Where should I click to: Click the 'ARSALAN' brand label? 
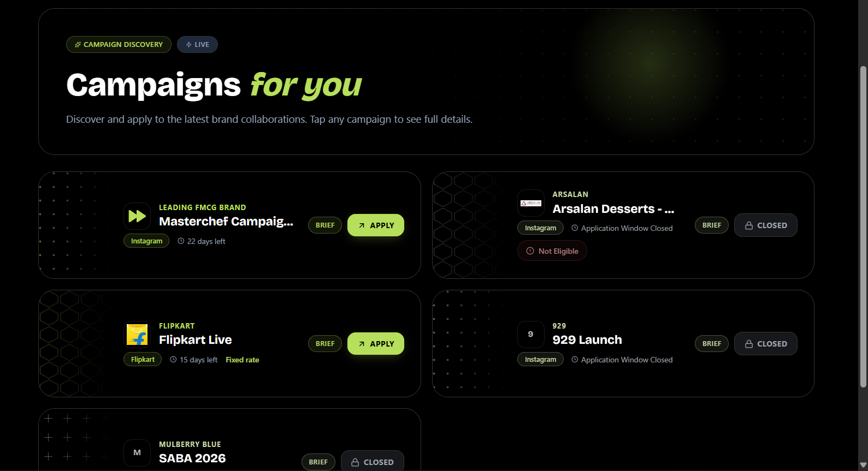570,194
